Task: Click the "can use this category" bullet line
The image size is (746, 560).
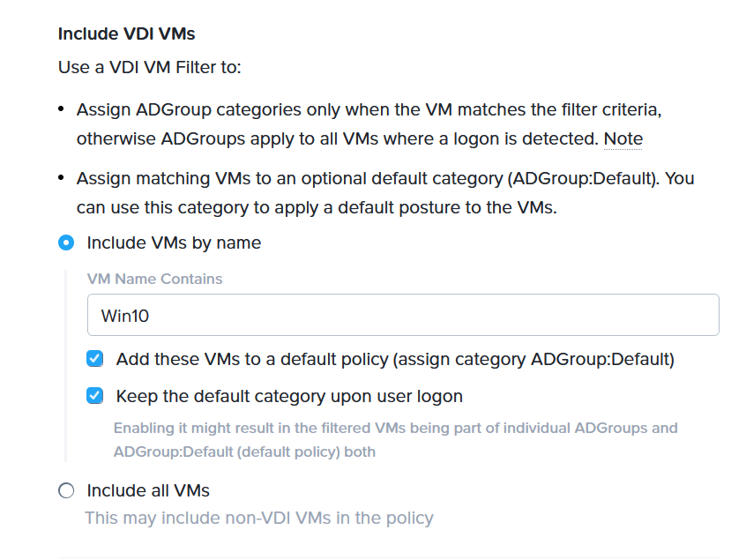Action: pyautogui.click(x=316, y=209)
